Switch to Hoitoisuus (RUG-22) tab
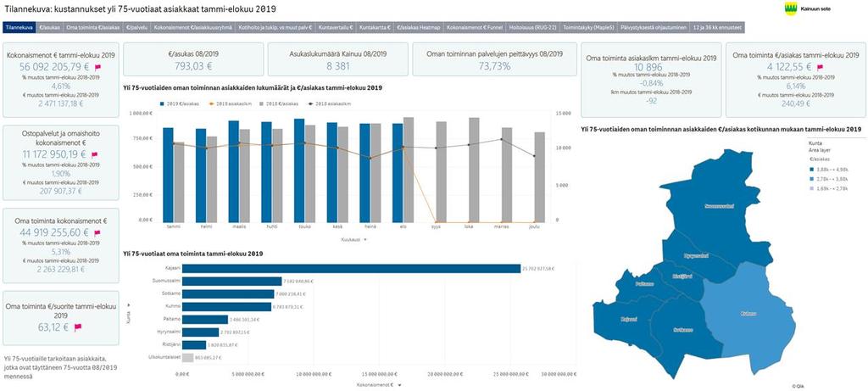 click(x=531, y=26)
